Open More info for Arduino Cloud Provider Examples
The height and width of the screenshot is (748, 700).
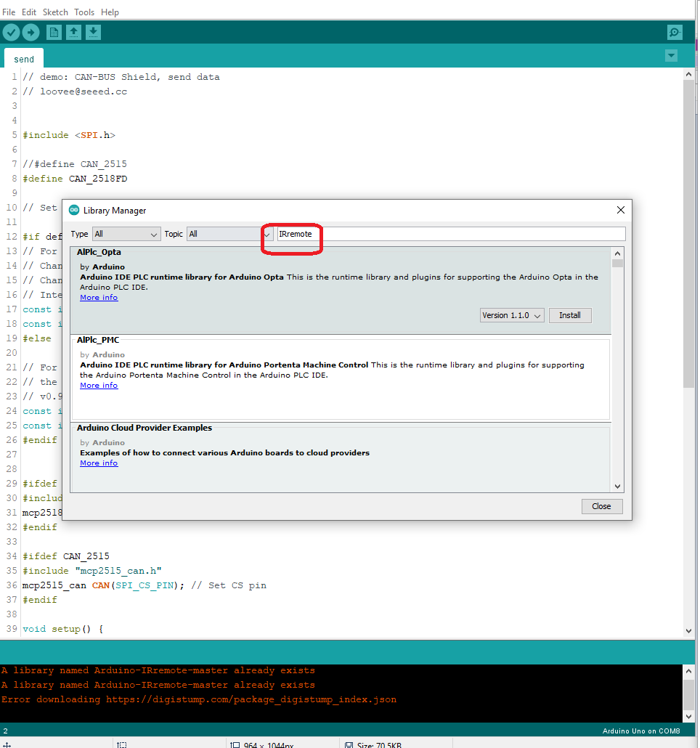pyautogui.click(x=99, y=463)
